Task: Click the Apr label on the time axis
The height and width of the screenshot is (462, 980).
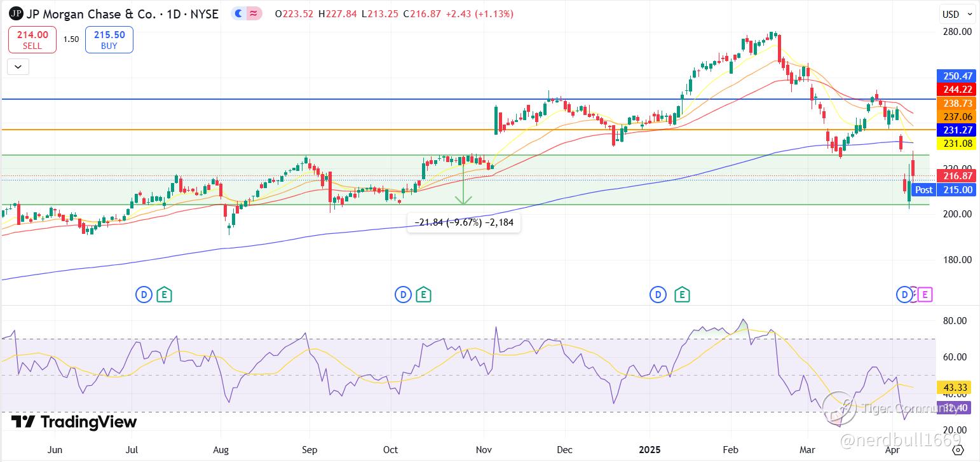Action: point(892,450)
